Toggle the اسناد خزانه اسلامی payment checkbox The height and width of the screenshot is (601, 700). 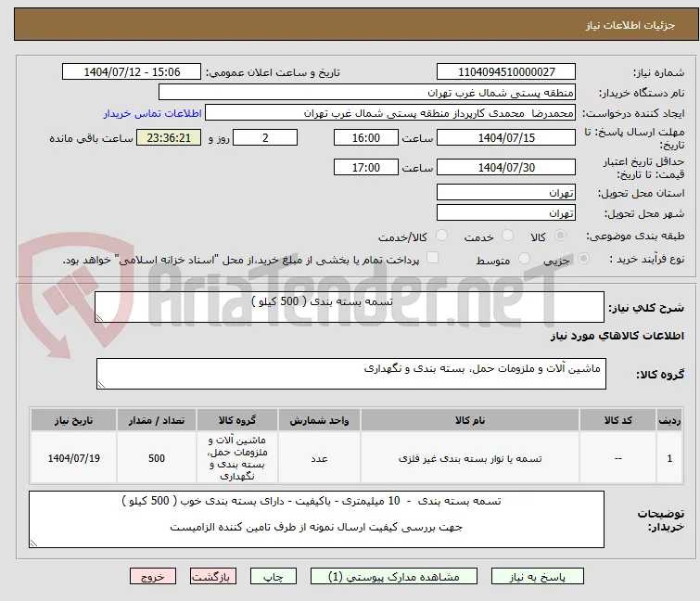(433, 258)
